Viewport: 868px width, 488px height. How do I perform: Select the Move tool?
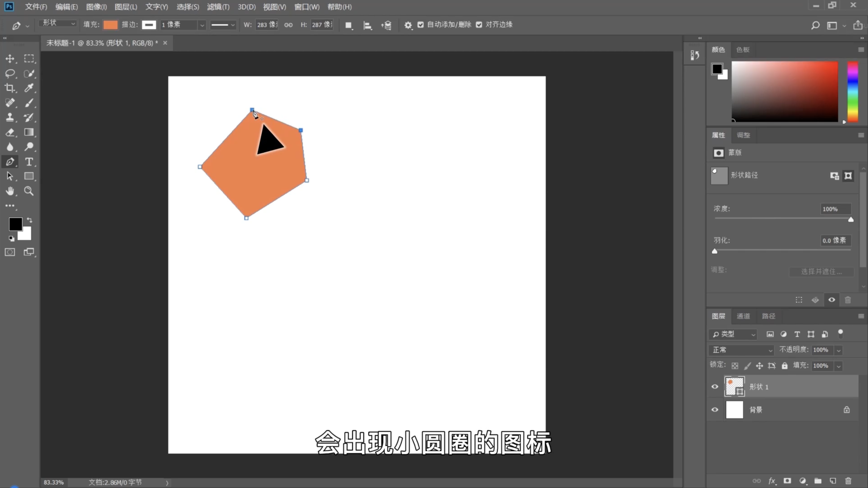pyautogui.click(x=10, y=59)
